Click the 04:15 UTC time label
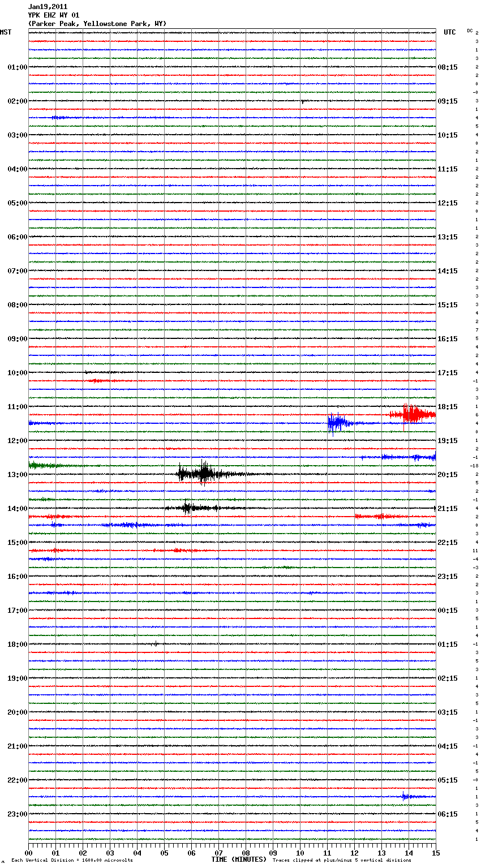The height and width of the screenshot is (868, 481). (x=448, y=746)
